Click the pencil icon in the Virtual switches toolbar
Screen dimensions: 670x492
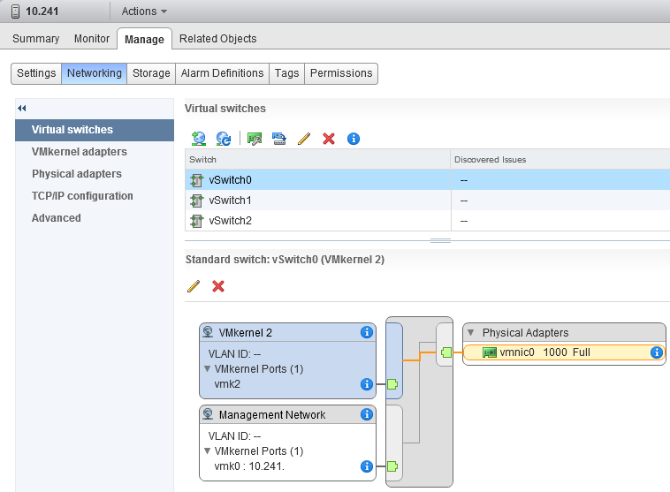[x=304, y=139]
